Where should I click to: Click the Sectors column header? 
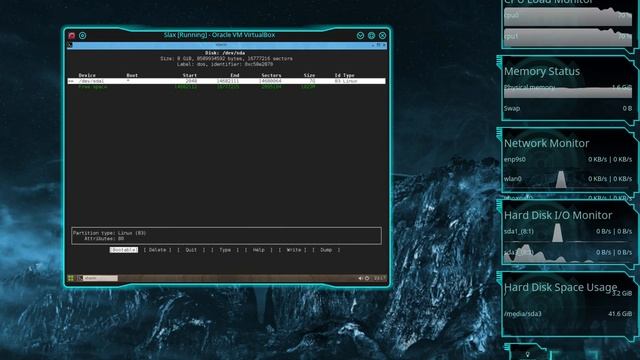[x=271, y=76]
